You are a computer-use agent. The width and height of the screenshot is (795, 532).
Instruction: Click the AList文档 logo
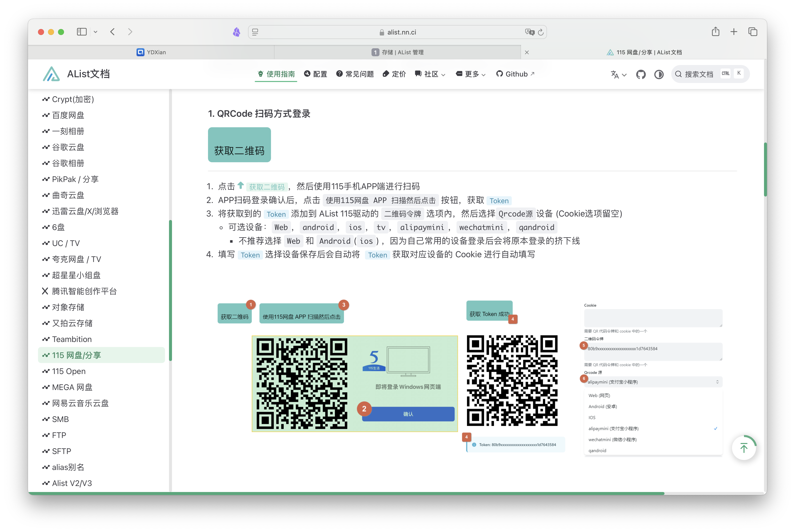coord(76,74)
